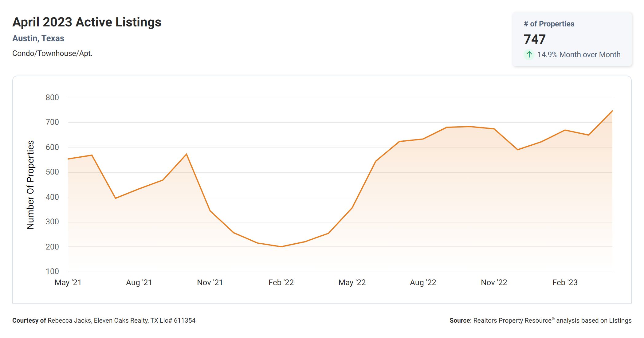The width and height of the screenshot is (644, 338).
Task: Click the Feb '23 axis label
Action: click(565, 282)
